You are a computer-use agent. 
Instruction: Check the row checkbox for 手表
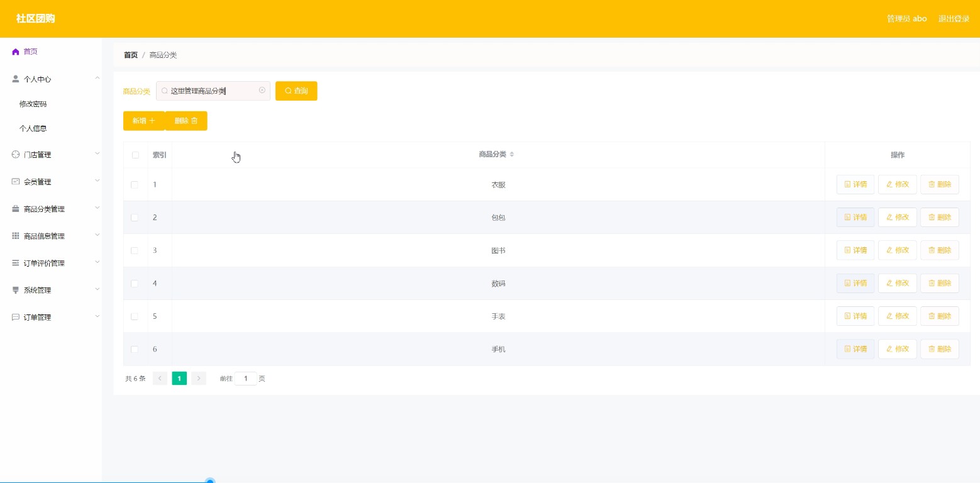pos(135,316)
